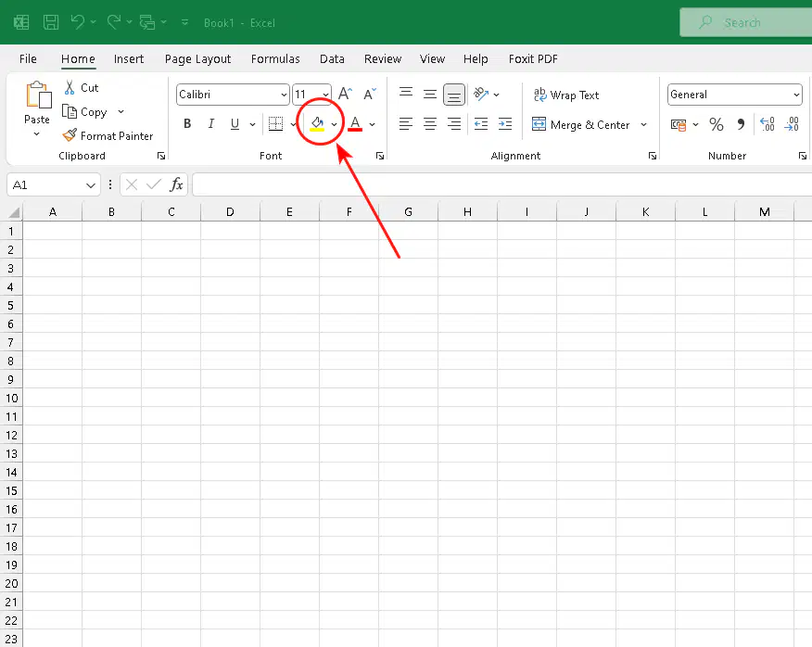Open the File tab
Viewport: 812px width, 647px height.
tap(28, 59)
